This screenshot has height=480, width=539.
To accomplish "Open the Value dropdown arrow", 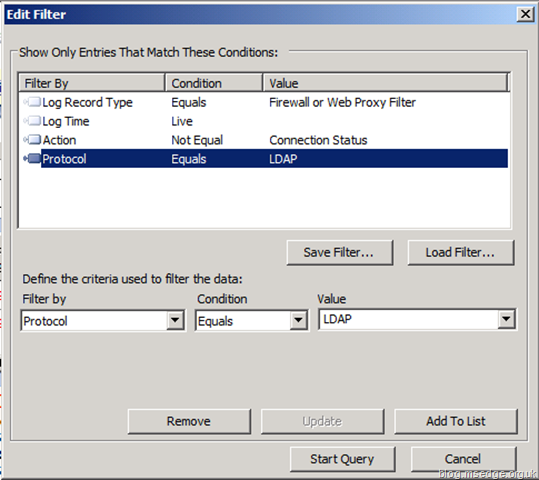I will (x=506, y=319).
